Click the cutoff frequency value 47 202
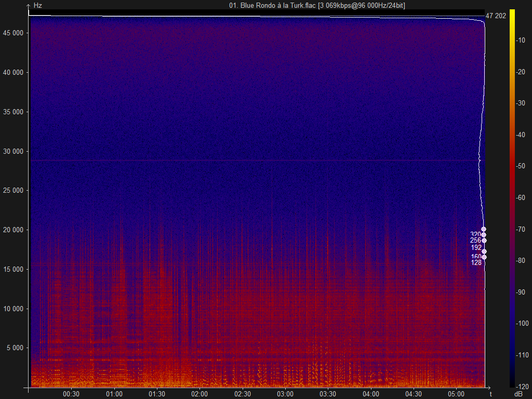This screenshot has width=532, height=399. coord(496,16)
